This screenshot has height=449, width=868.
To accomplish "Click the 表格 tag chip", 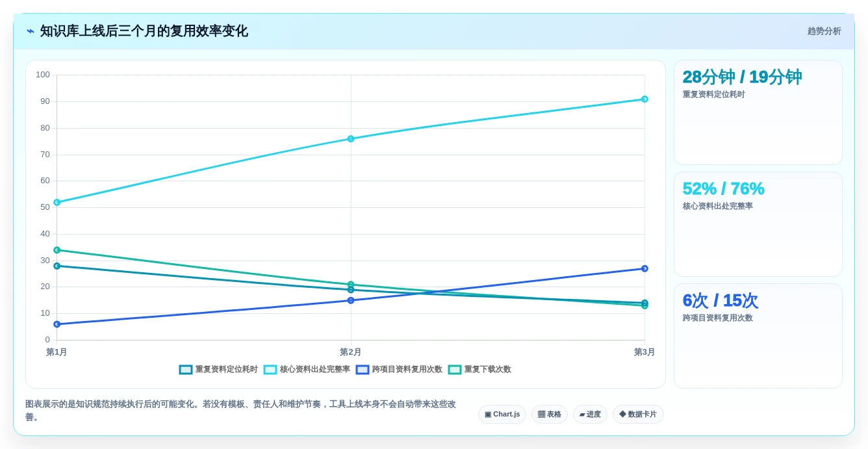I will point(550,414).
